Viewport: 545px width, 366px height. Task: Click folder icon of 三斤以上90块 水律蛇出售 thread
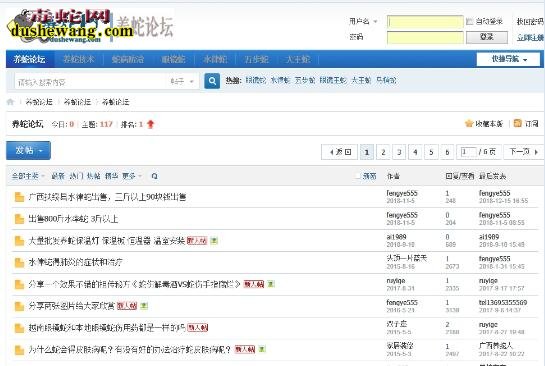19,197
